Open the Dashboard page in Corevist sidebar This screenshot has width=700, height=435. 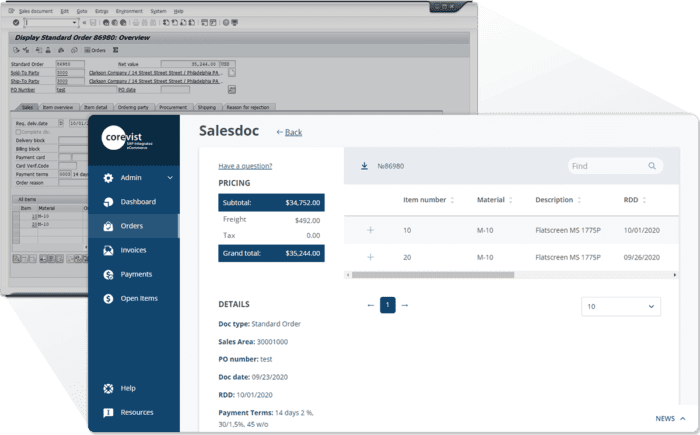(x=134, y=202)
